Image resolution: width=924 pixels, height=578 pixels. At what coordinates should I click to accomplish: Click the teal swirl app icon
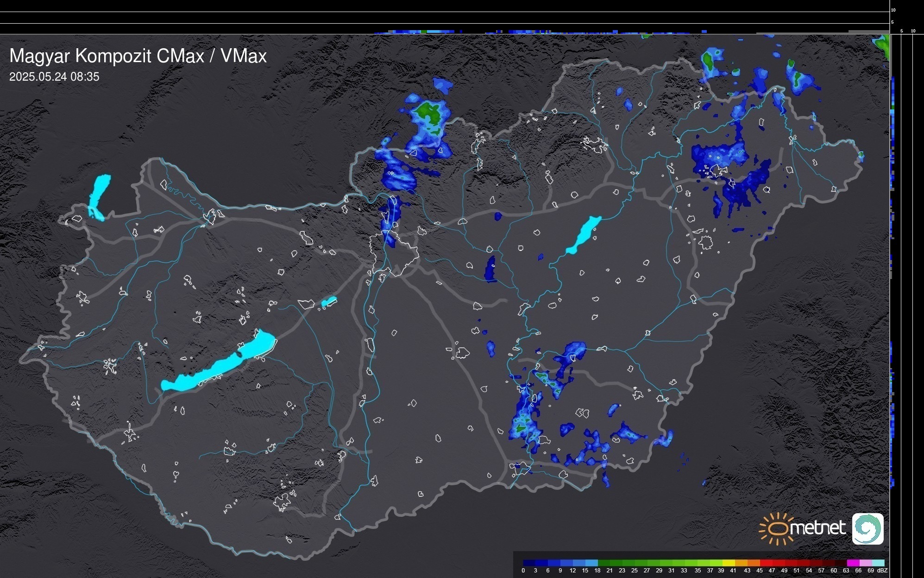867,528
